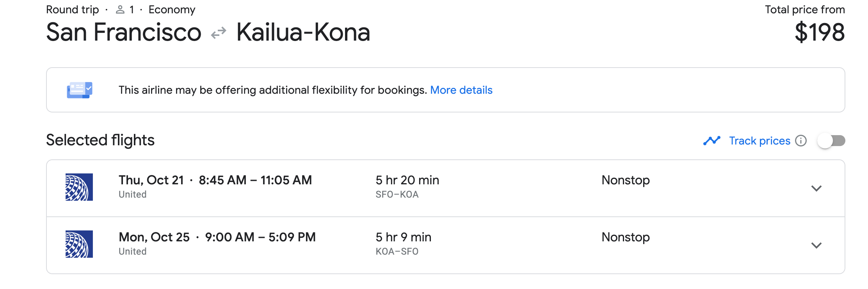Image resolution: width=868 pixels, height=289 pixels.
Task: Click the round-trip swap arrows icon
Action: (219, 33)
